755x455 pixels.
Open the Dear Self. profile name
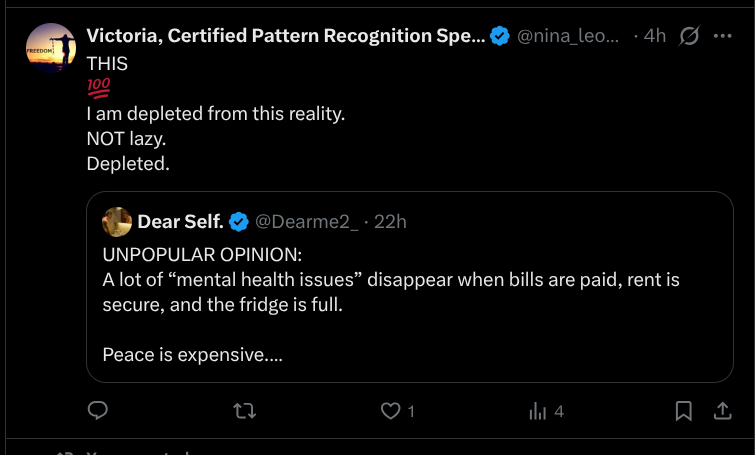pyautogui.click(x=180, y=221)
